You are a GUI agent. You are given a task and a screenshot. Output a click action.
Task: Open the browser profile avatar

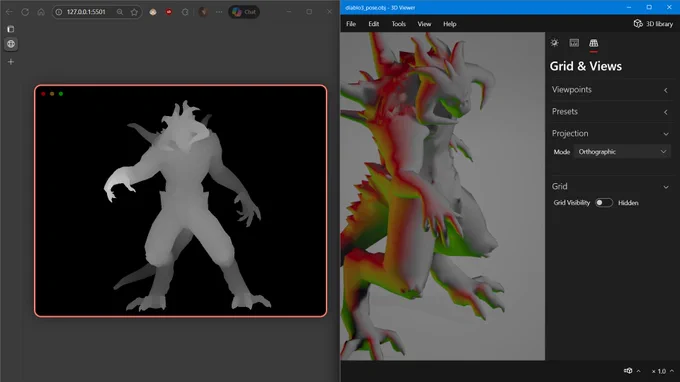[x=203, y=12]
